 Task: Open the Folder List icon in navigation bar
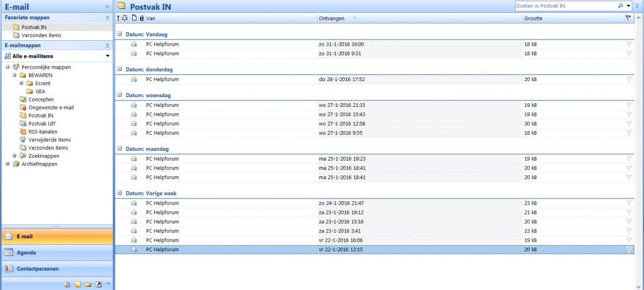88,284
